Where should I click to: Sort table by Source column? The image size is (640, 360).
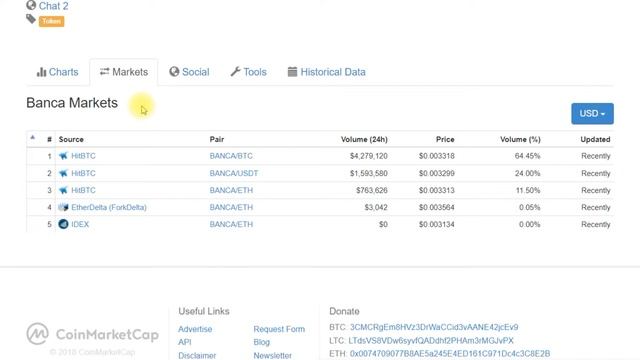[x=71, y=140]
